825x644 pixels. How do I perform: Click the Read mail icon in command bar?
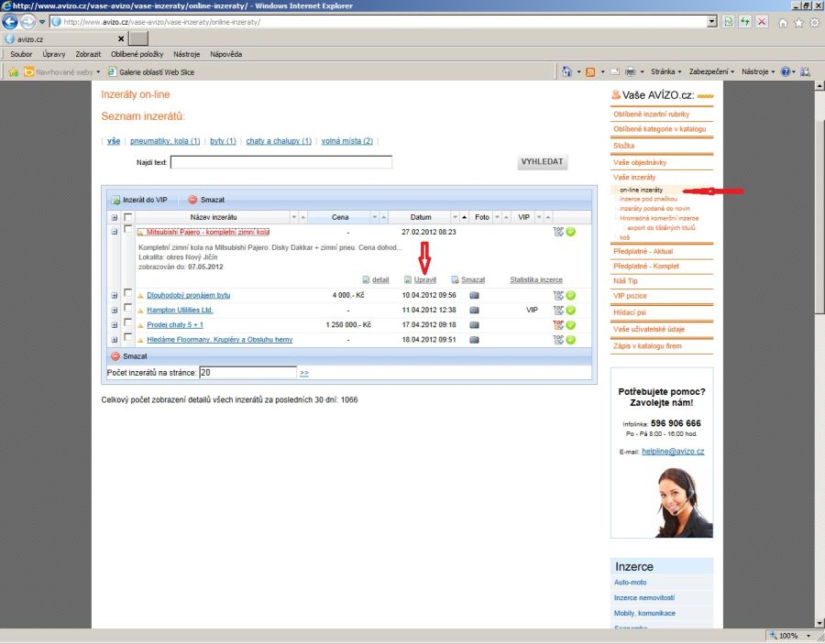point(614,72)
